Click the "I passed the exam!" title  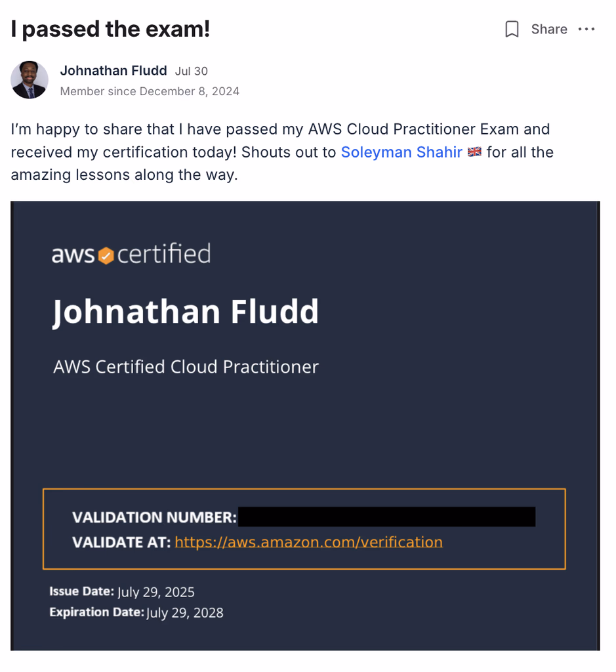110,29
